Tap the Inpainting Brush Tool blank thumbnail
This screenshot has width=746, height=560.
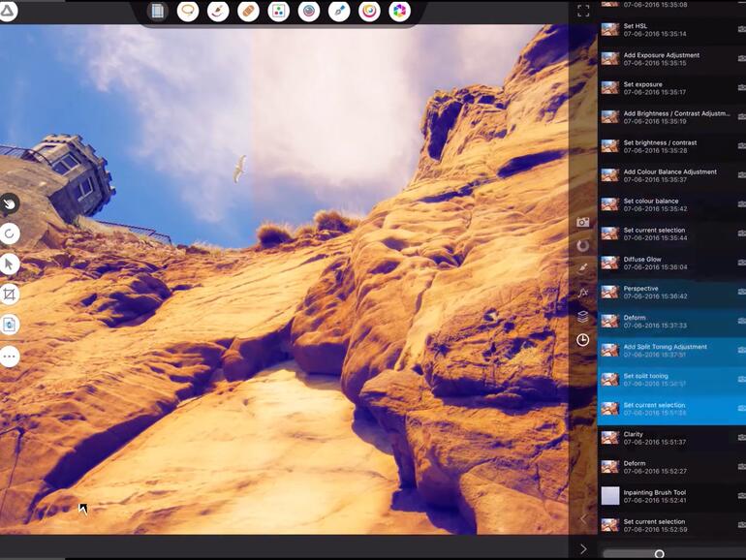click(610, 496)
